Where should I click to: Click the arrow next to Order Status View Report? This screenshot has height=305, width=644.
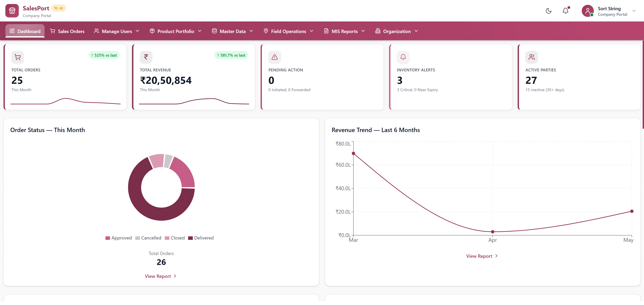click(175, 276)
